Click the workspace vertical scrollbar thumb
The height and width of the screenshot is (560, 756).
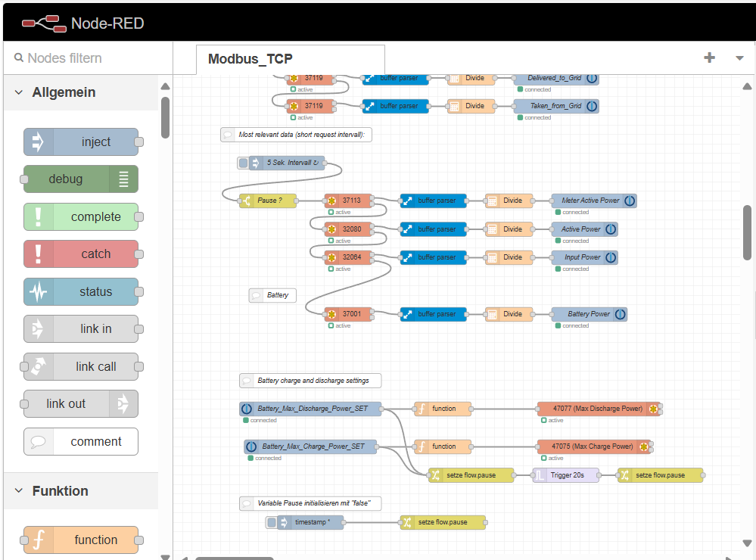(747, 233)
